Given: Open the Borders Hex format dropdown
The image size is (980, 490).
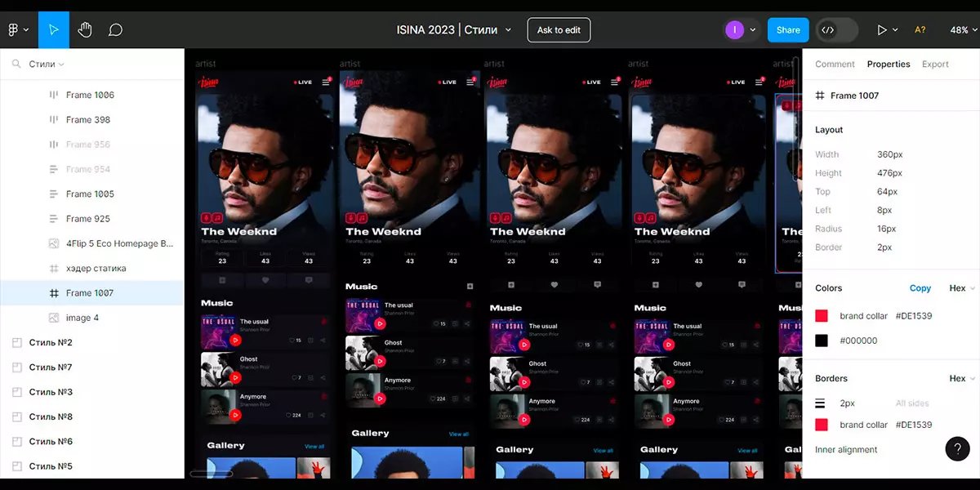Looking at the screenshot, I should pos(961,378).
